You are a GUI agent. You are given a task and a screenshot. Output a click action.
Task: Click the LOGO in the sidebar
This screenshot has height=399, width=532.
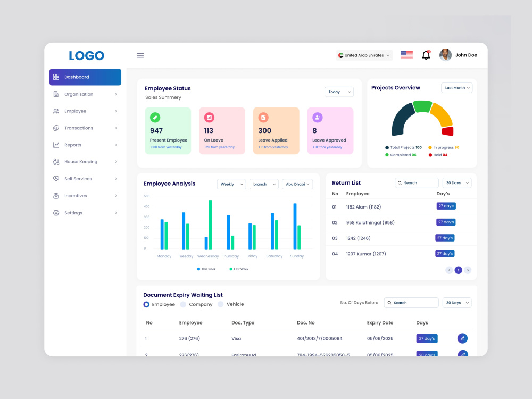click(87, 56)
